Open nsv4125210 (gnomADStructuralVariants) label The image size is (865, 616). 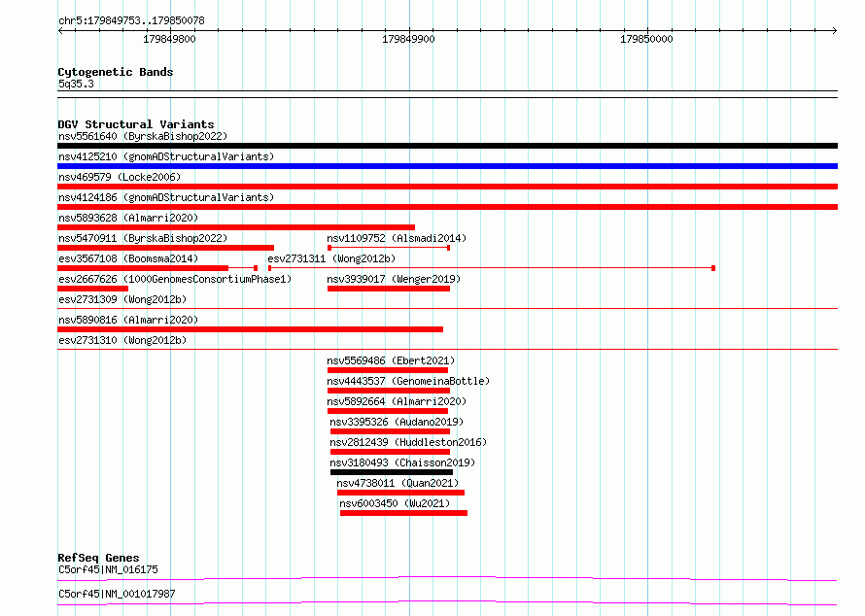pyautogui.click(x=166, y=156)
